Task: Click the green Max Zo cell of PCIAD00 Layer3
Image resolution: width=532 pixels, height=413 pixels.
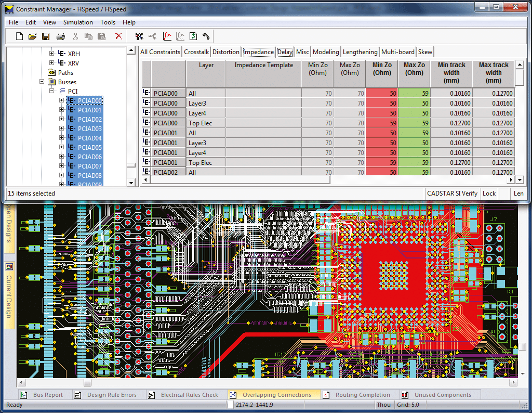Action: tap(414, 103)
